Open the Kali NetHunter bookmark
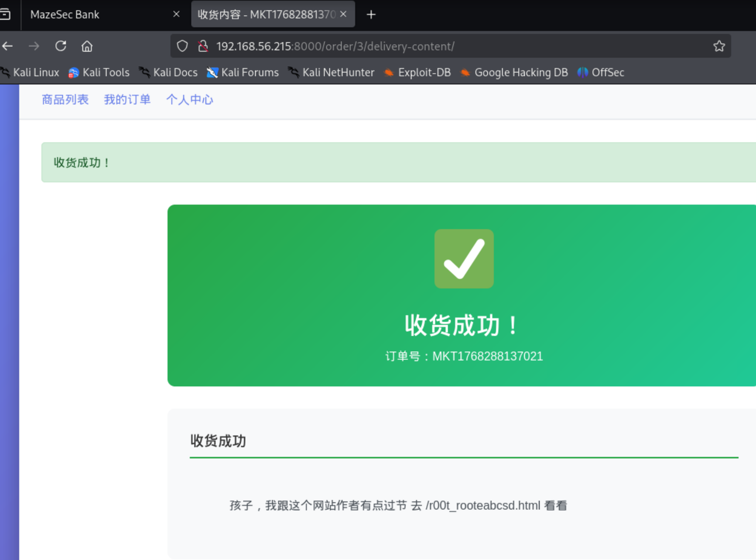Image resolution: width=756 pixels, height=560 pixels. click(332, 72)
